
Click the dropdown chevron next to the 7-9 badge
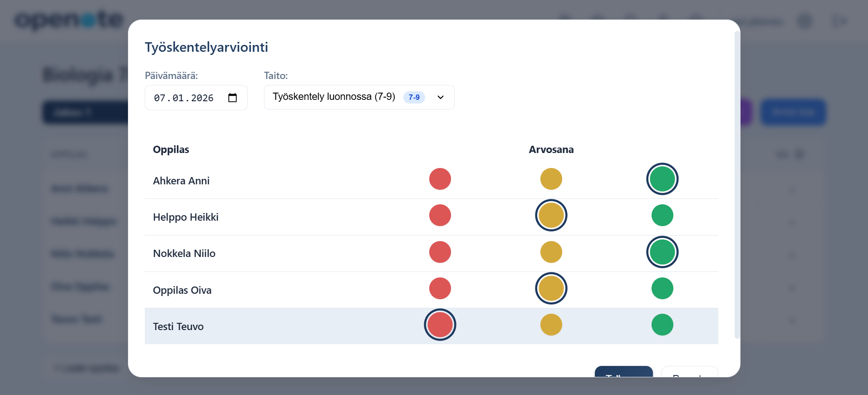(440, 97)
